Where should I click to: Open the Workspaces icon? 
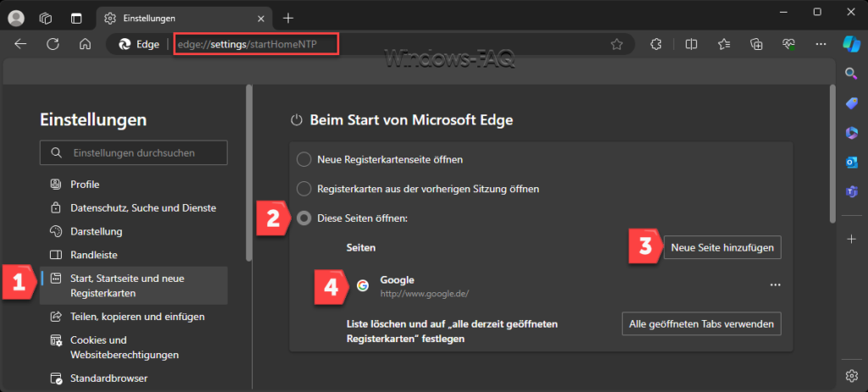coord(46,19)
